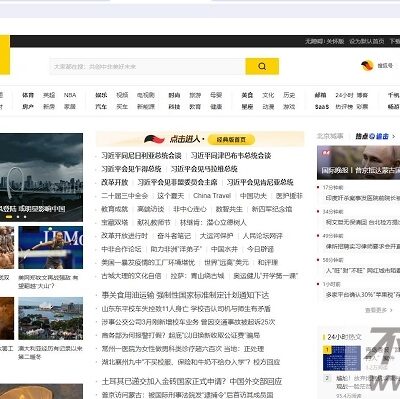
Task: Select the third carousel dot on storm photo
Action: click(25, 217)
